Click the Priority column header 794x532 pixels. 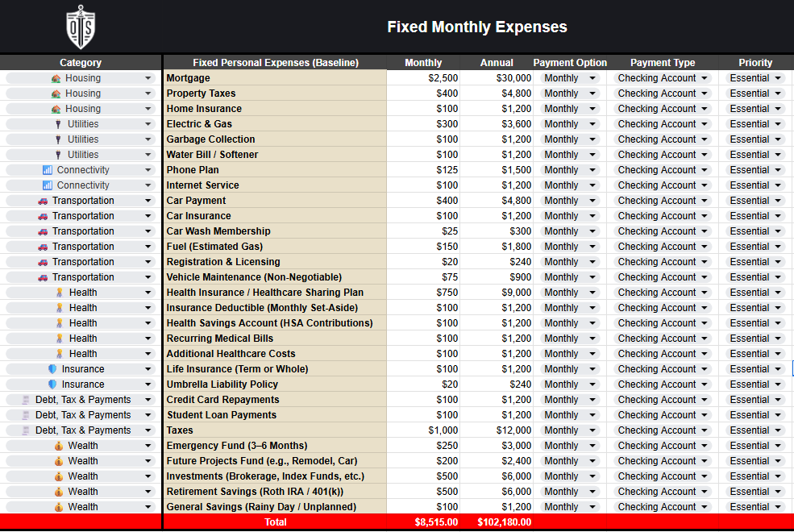[755, 62]
